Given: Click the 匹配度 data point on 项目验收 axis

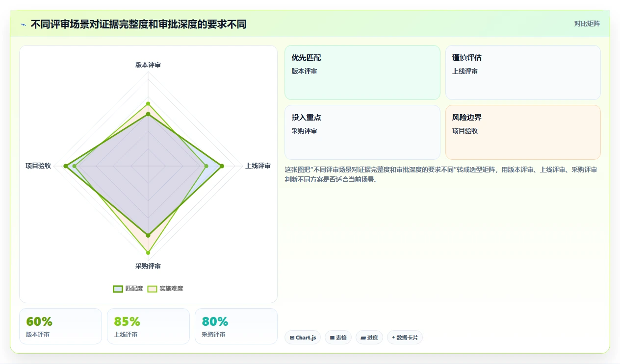Looking at the screenshot, I should click(x=65, y=166).
